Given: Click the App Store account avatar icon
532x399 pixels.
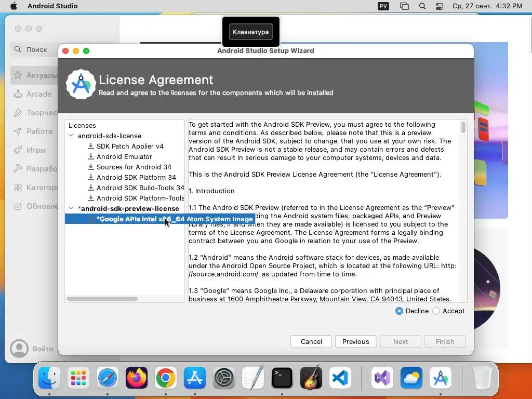Looking at the screenshot, I should click(x=19, y=349).
